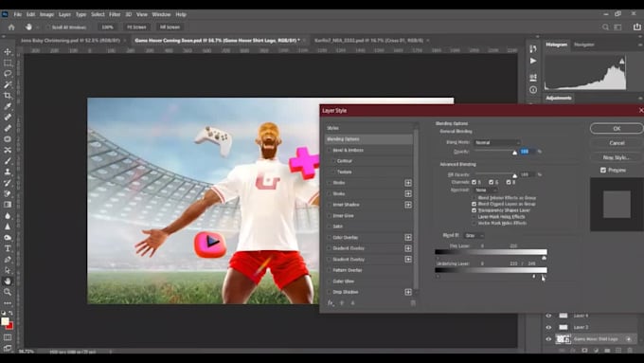644x363 pixels.
Task: Toggle the G channel checkbox
Action: tap(492, 182)
